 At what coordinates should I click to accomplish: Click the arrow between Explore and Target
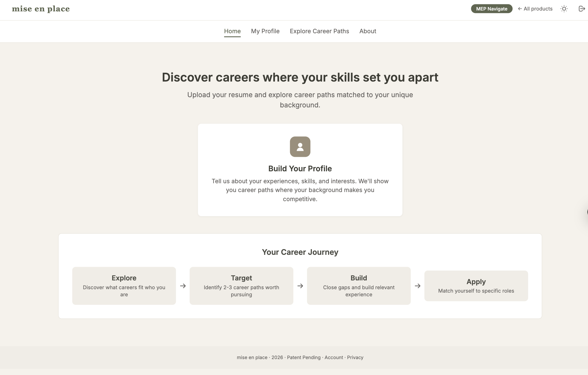point(183,286)
